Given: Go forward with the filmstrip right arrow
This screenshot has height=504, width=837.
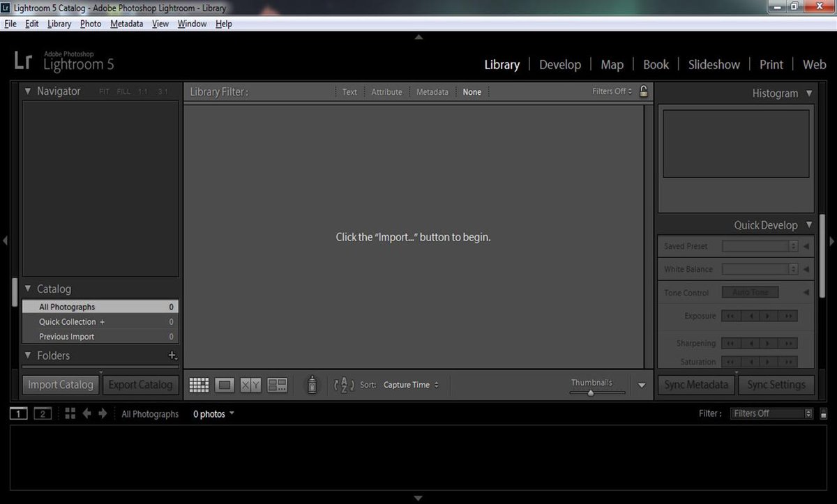Looking at the screenshot, I should (x=103, y=413).
